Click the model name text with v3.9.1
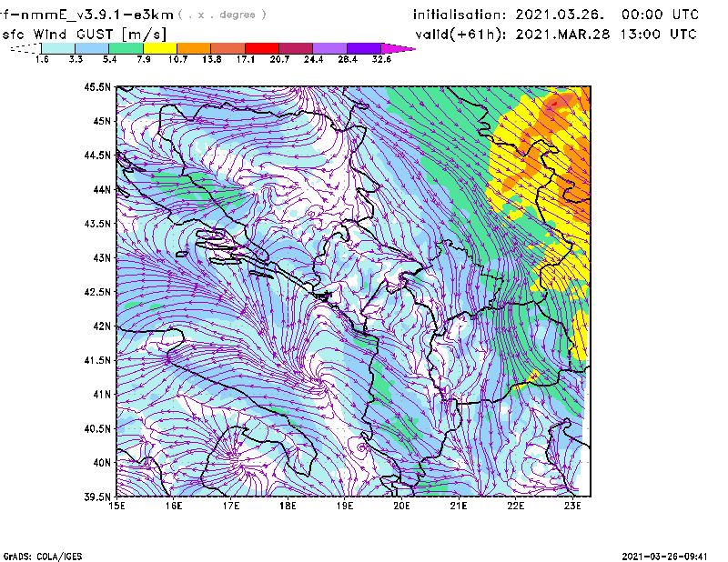 tap(86, 15)
